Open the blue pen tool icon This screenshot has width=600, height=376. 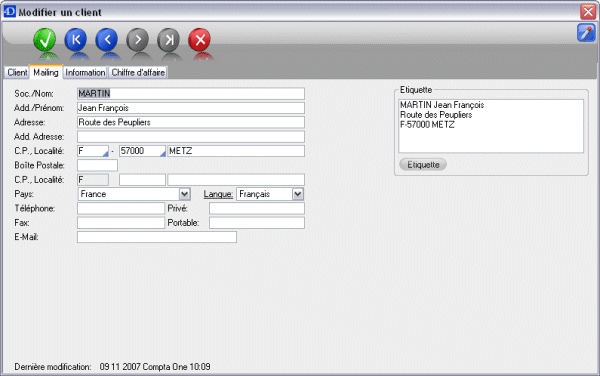[x=586, y=33]
